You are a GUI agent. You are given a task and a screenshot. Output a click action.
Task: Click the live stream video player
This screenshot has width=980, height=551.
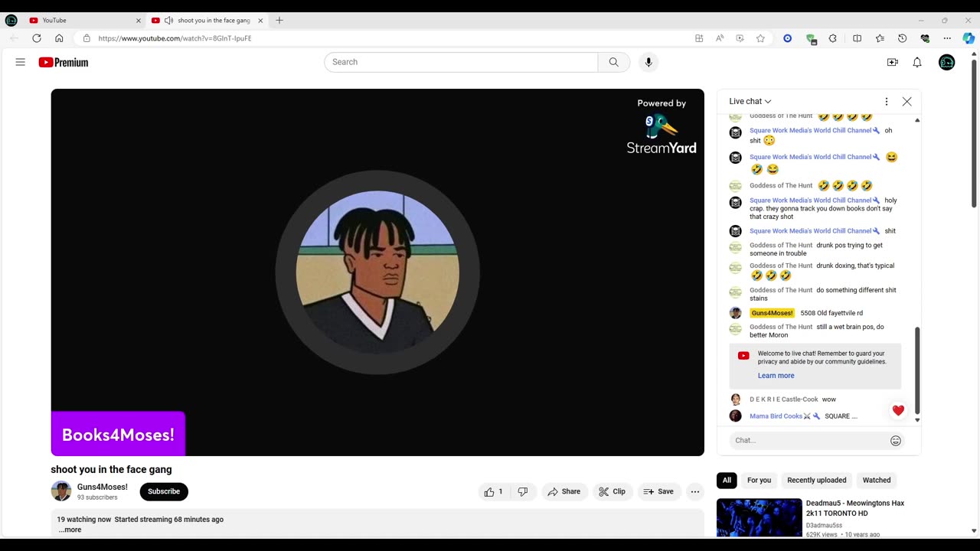[377, 272]
